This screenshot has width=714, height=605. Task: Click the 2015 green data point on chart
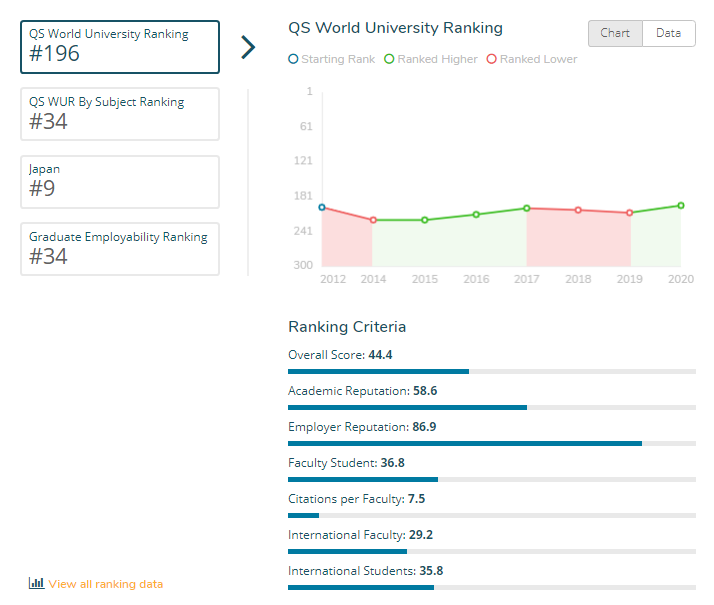coord(424,220)
